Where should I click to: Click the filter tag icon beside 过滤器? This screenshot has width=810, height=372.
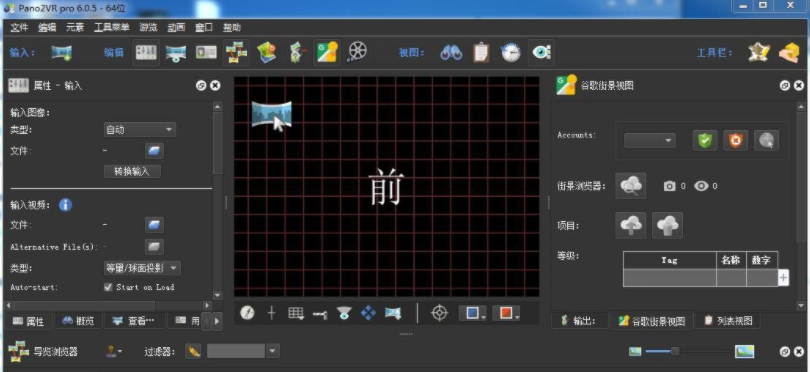point(193,351)
